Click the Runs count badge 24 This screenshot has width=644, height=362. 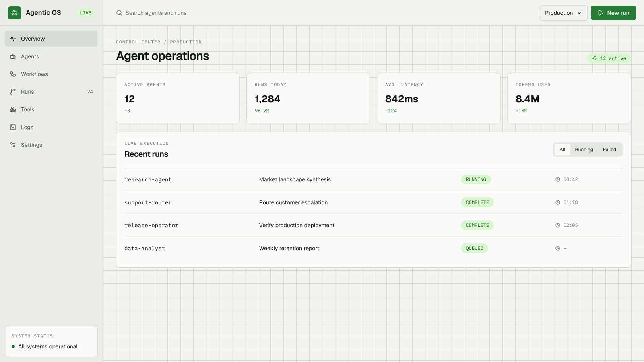pos(90,92)
